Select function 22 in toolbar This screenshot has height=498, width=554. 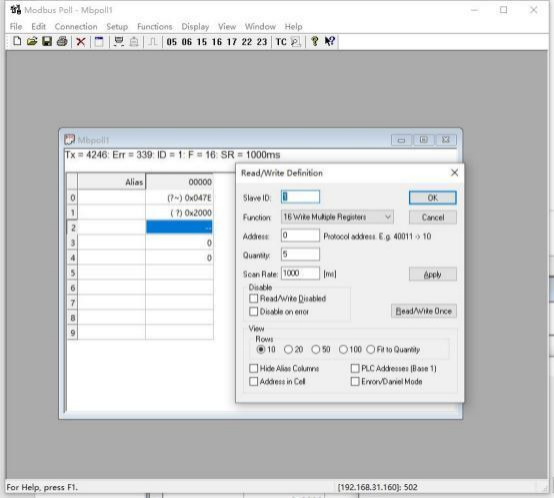247,42
